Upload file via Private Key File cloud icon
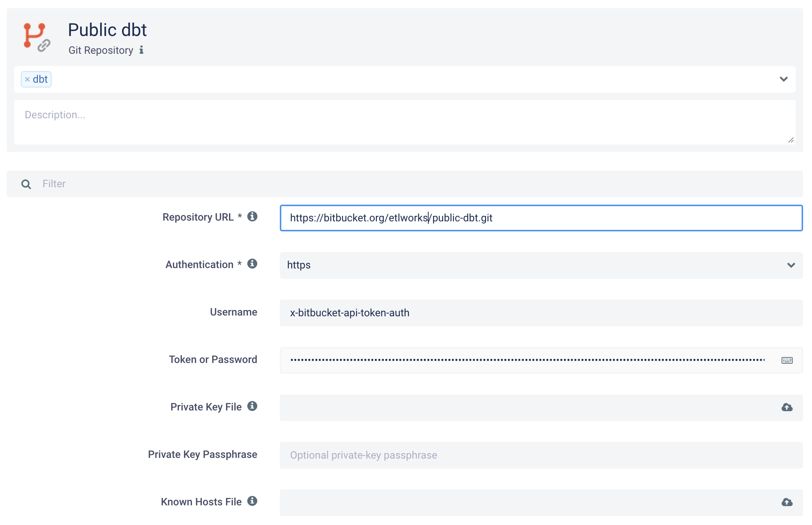The image size is (812, 525). point(787,407)
